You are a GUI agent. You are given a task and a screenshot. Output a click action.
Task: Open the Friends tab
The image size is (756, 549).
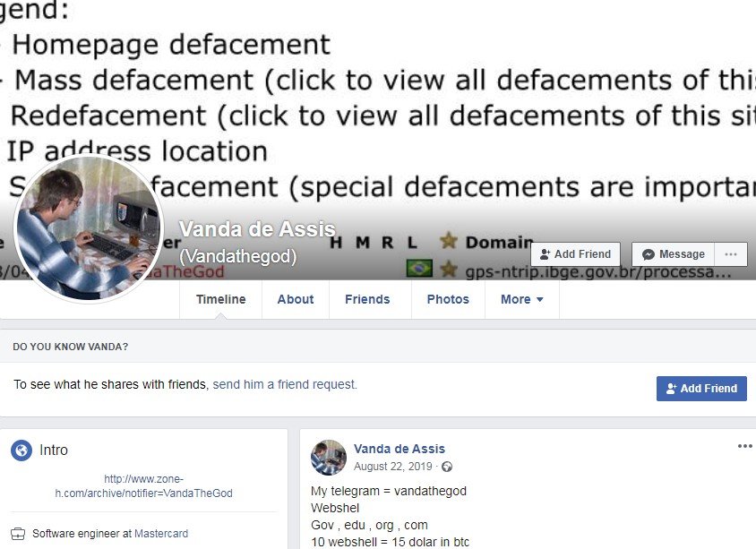click(x=367, y=299)
